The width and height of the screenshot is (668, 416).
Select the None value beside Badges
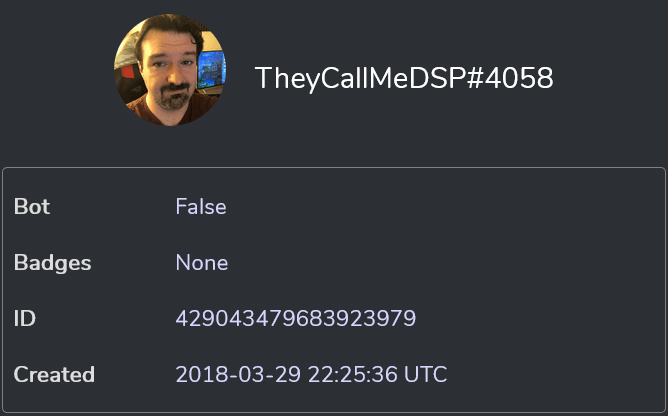(x=202, y=263)
